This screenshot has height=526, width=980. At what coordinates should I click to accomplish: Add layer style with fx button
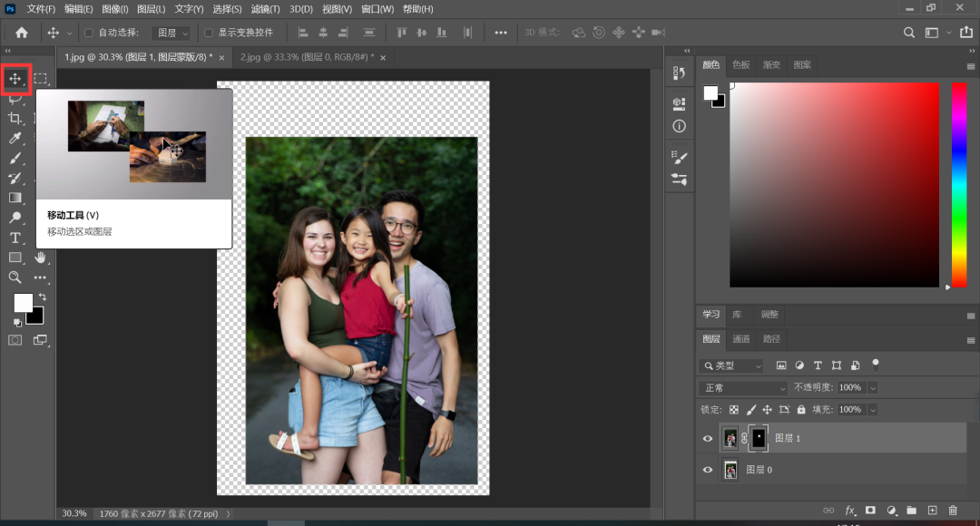pyautogui.click(x=850, y=511)
